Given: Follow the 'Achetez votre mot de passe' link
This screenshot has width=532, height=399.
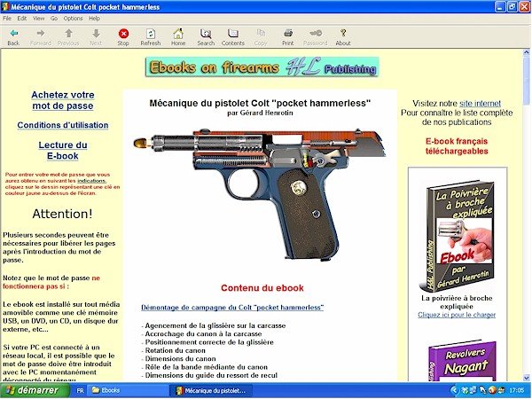Looking at the screenshot, I should (x=63, y=100).
